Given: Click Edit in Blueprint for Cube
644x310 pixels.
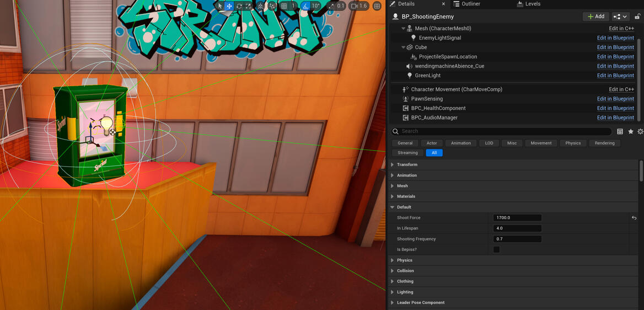Looking at the screenshot, I should coord(615,47).
